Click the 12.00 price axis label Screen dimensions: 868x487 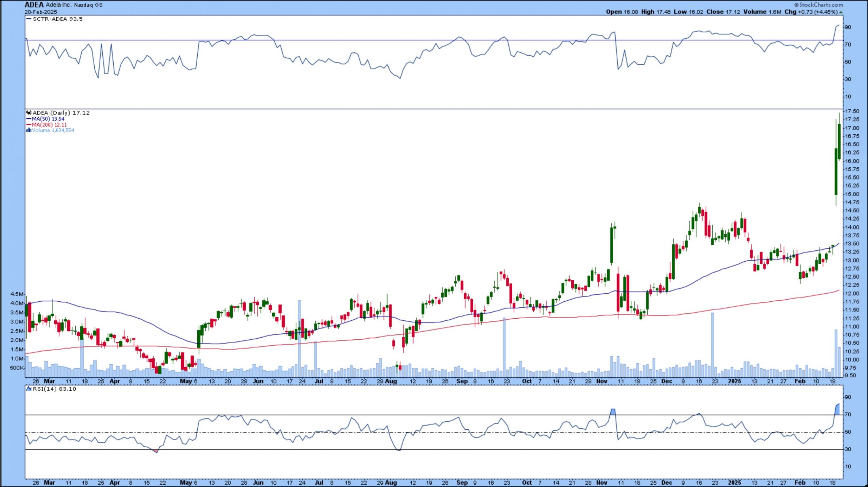852,294
